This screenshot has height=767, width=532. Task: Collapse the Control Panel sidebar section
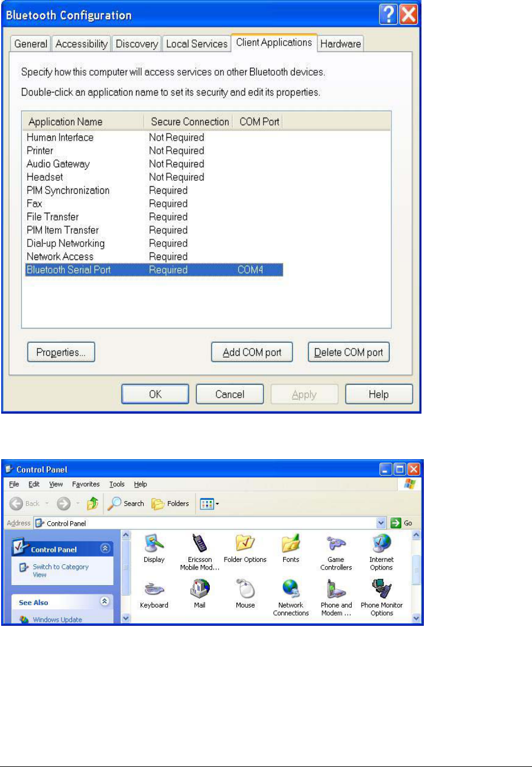pos(105,549)
